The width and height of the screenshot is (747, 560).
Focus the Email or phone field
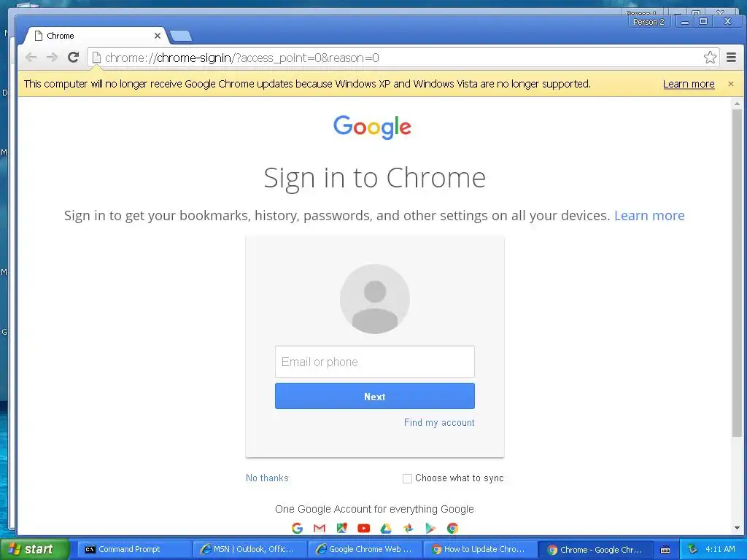375,362
